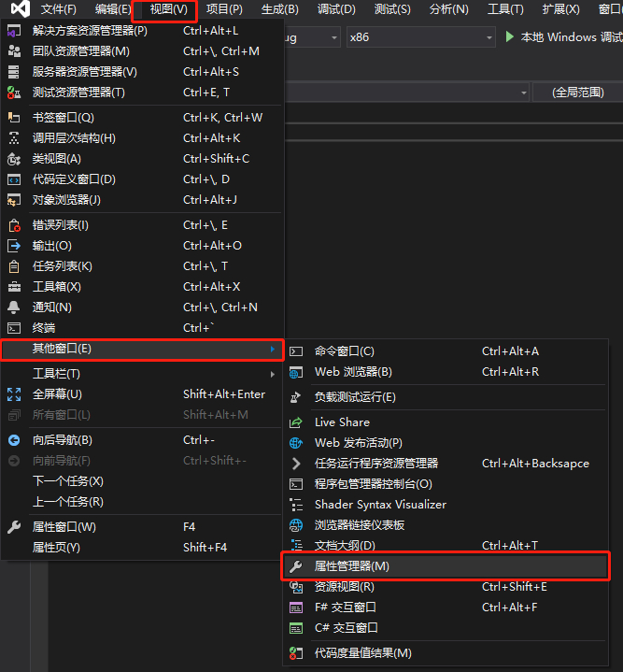Click the 浏览器链接仪表板 icon
This screenshot has height=672, width=623.
[x=296, y=525]
